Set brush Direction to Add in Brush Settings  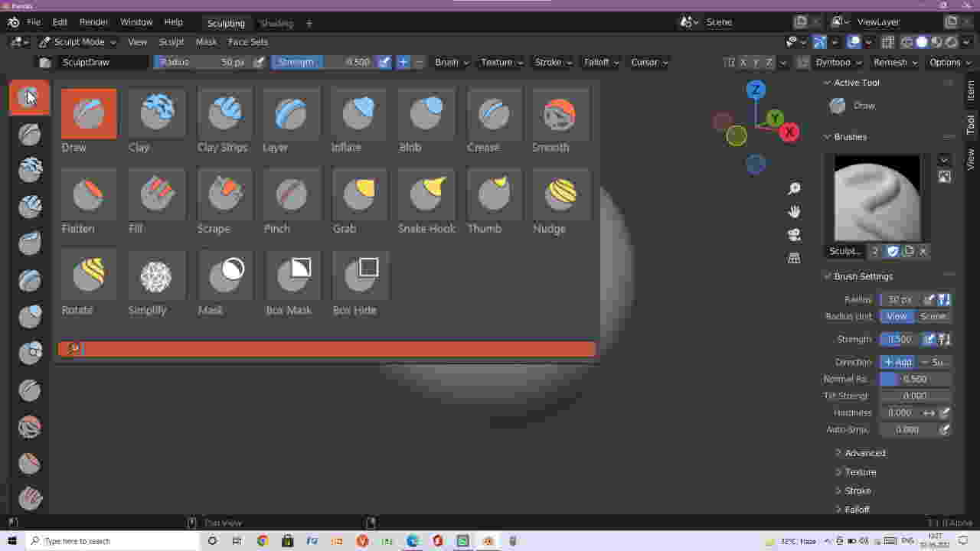coord(897,362)
